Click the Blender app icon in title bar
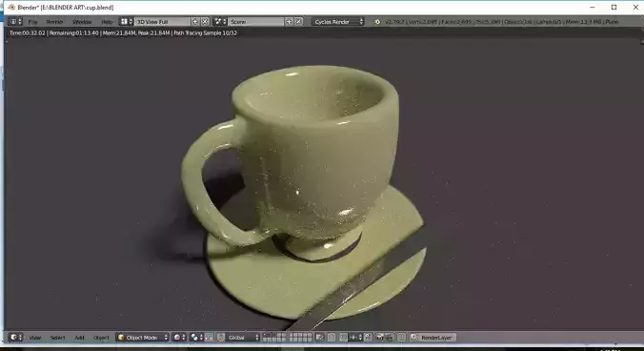The width and height of the screenshot is (644, 351). click(x=11, y=7)
